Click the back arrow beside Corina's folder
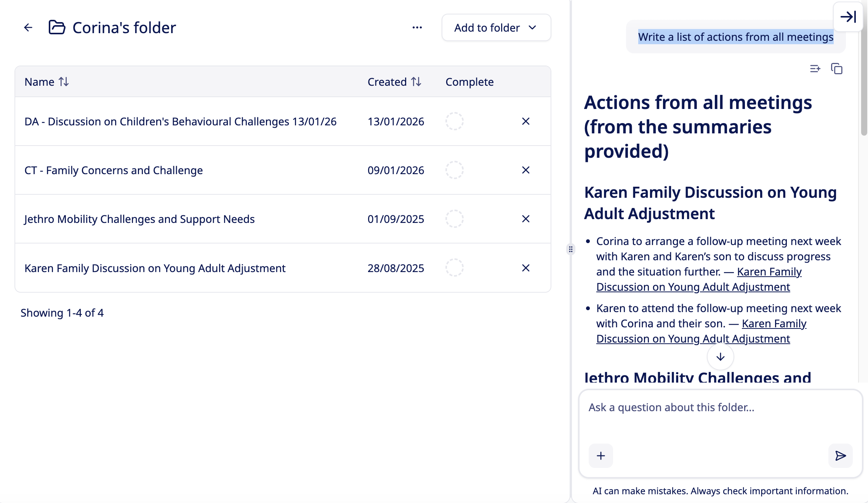 (28, 27)
